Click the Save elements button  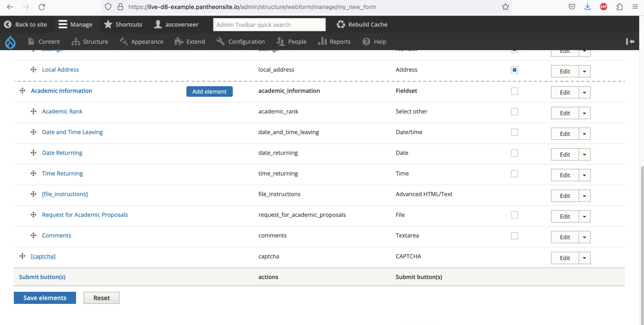click(x=45, y=298)
